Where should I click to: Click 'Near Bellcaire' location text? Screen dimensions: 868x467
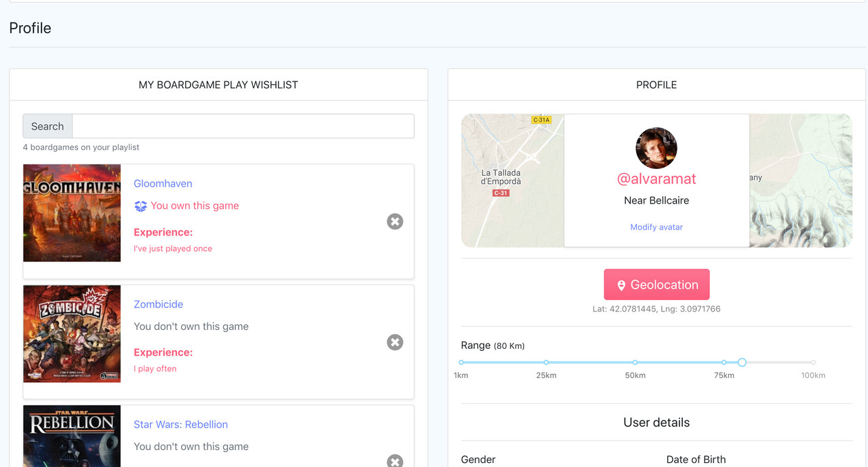pos(656,200)
